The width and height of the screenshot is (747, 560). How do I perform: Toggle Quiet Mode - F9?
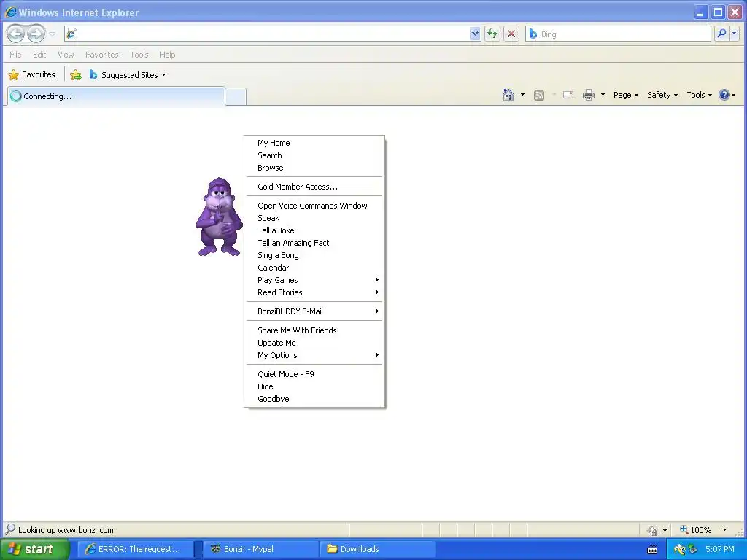314,374
